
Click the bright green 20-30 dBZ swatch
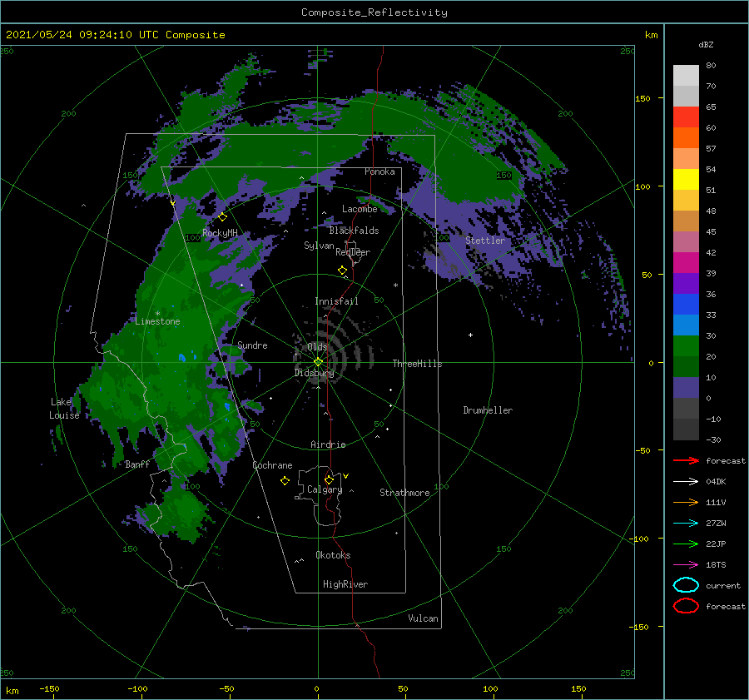[686, 346]
